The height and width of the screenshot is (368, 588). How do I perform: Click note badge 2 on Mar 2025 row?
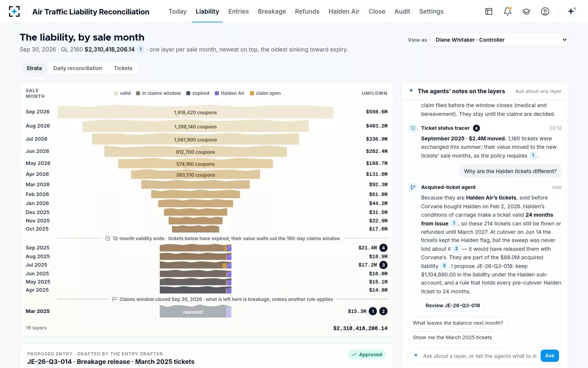click(383, 311)
